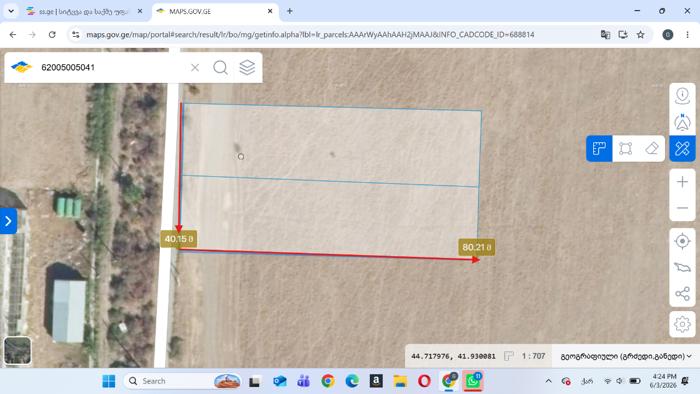Click the address bar URL
This screenshot has height=394, width=700.
tap(310, 34)
